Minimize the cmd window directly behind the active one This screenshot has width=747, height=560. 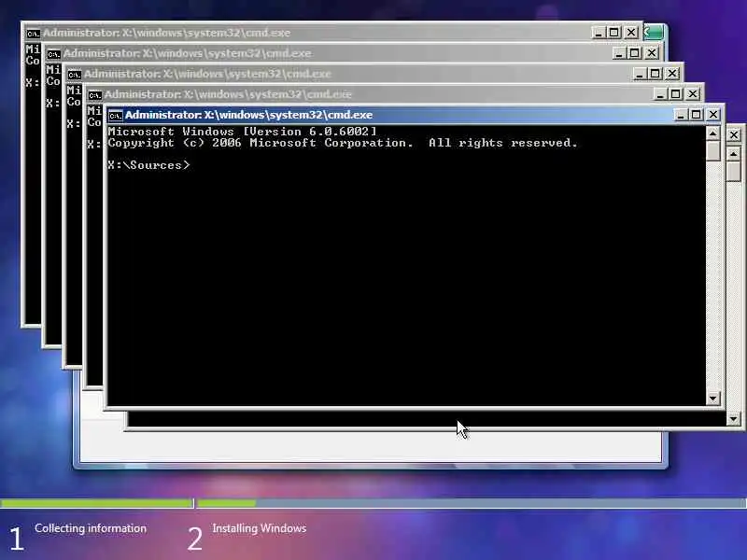pyautogui.click(x=660, y=94)
